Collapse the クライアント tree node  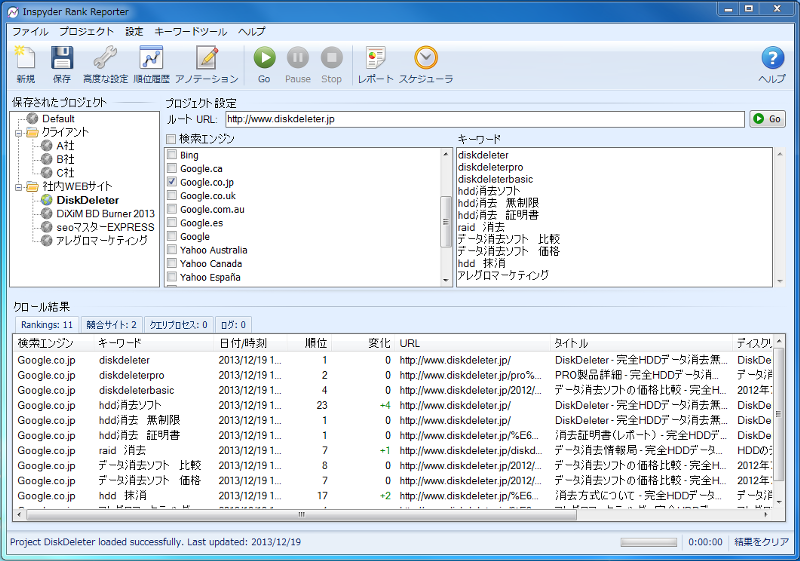pos(18,133)
